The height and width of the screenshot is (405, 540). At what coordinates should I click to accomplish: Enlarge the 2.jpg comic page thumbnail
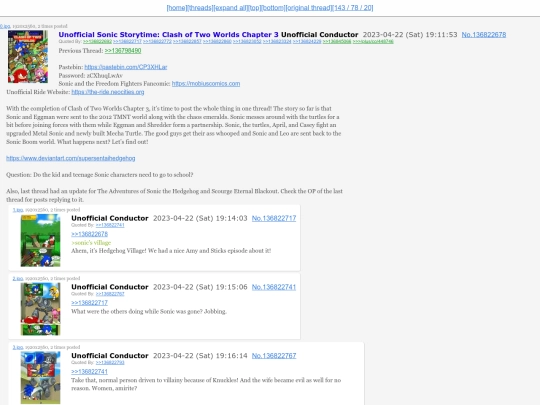(40, 309)
